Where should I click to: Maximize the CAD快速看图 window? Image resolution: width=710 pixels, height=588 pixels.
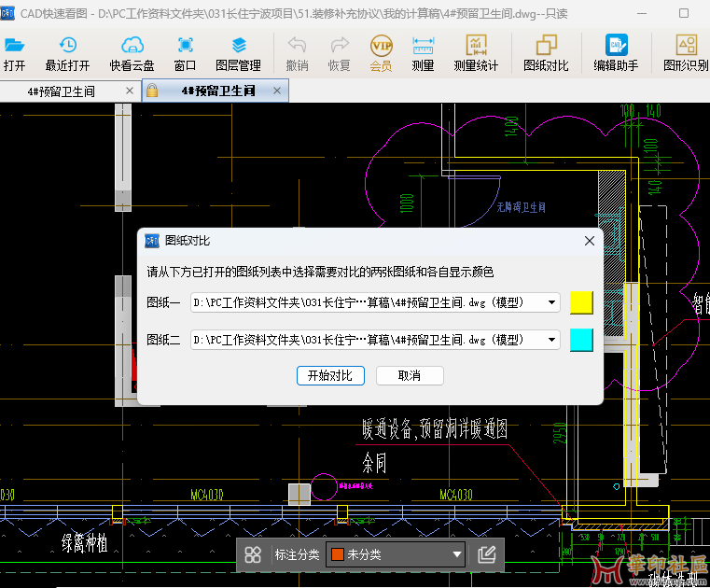684,13
